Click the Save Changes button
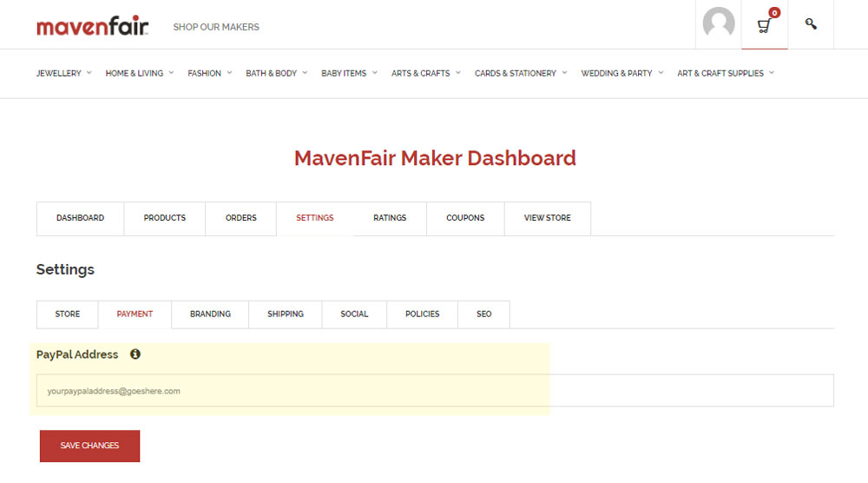 [x=89, y=446]
